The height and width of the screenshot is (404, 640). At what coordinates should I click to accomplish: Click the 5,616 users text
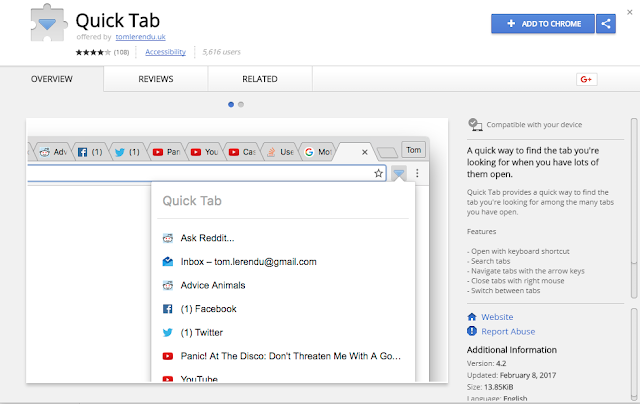click(x=222, y=52)
